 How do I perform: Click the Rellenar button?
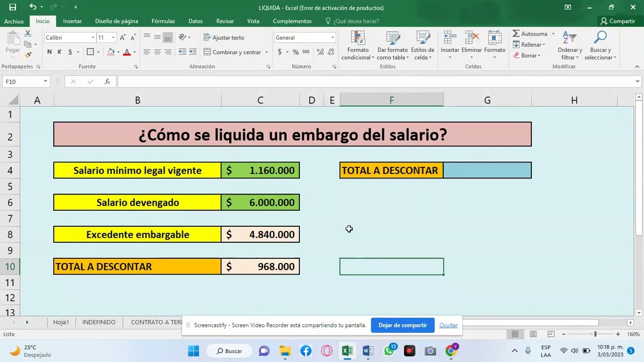[529, 45]
